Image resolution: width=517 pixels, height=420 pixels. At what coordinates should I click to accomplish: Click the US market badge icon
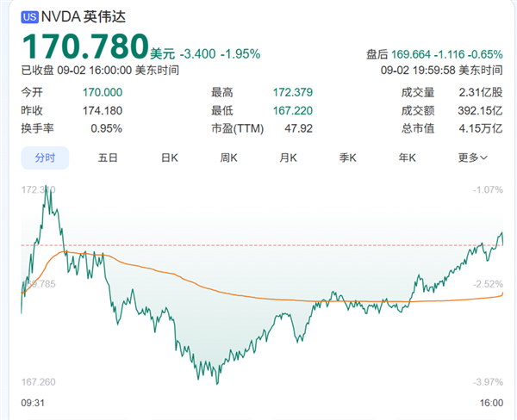(x=30, y=15)
